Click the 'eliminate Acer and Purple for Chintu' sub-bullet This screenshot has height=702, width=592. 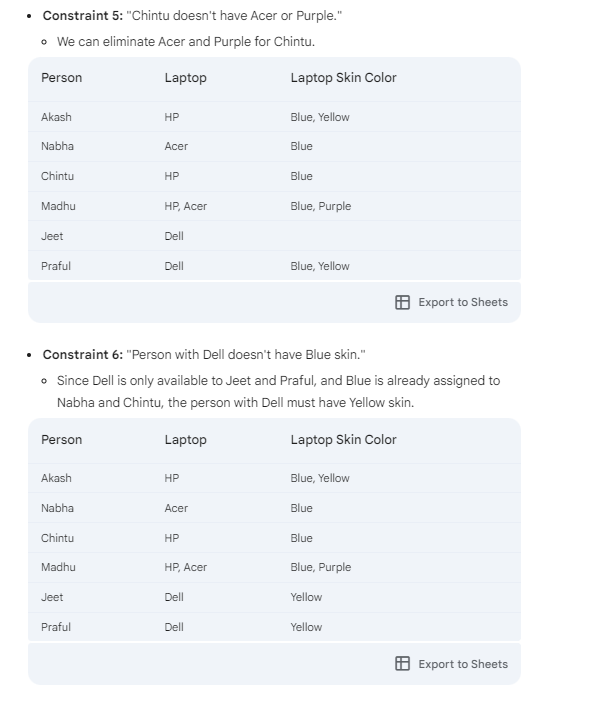[186, 42]
